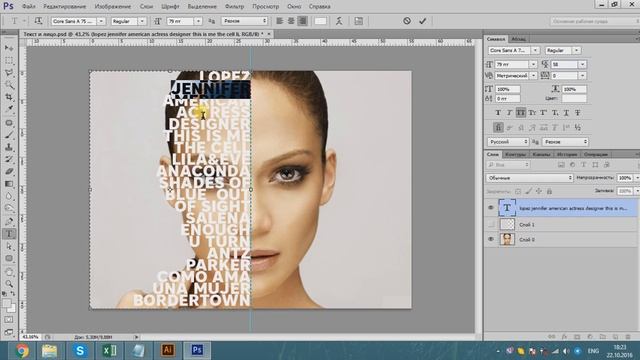The image size is (640, 360).
Task: Select the Lasso tool
Action: [9, 73]
